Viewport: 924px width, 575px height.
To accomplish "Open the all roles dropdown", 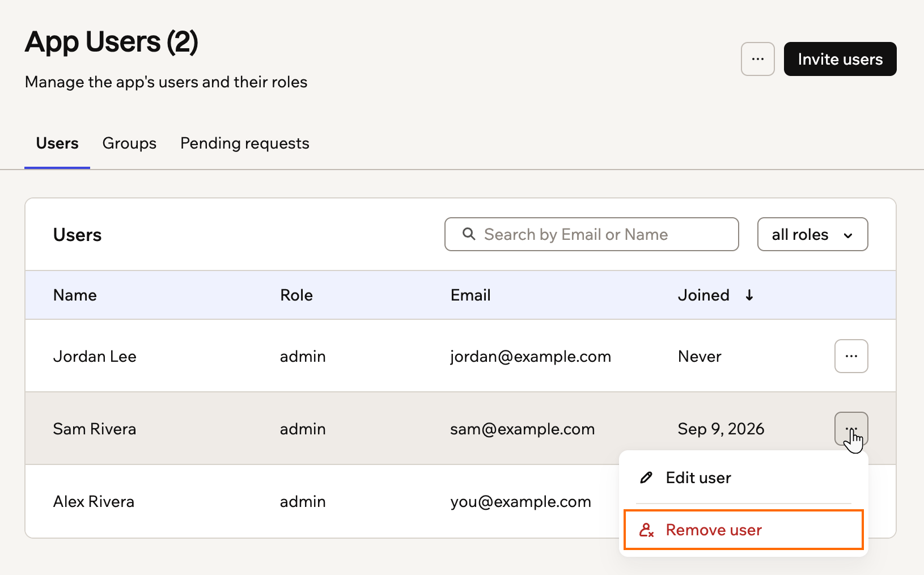I will 812,234.
